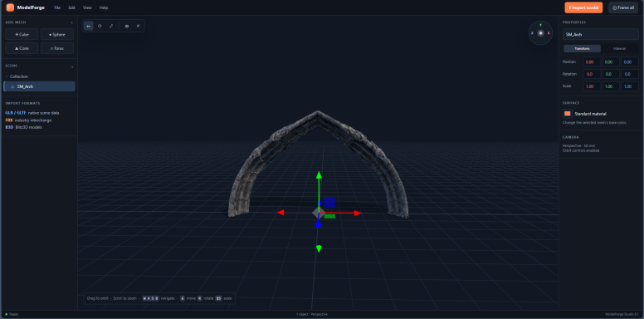
Task: Toggle the hash grid icon in viewport toolbar
Action: tap(138, 26)
